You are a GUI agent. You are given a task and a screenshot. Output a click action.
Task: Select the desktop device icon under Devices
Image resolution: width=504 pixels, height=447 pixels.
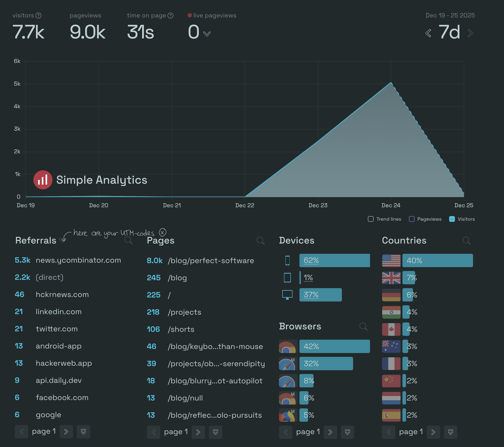coord(287,295)
